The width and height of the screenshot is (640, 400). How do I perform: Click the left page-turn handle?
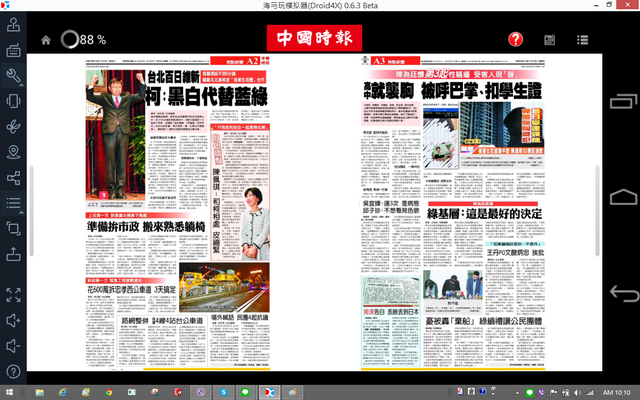pos(31,211)
